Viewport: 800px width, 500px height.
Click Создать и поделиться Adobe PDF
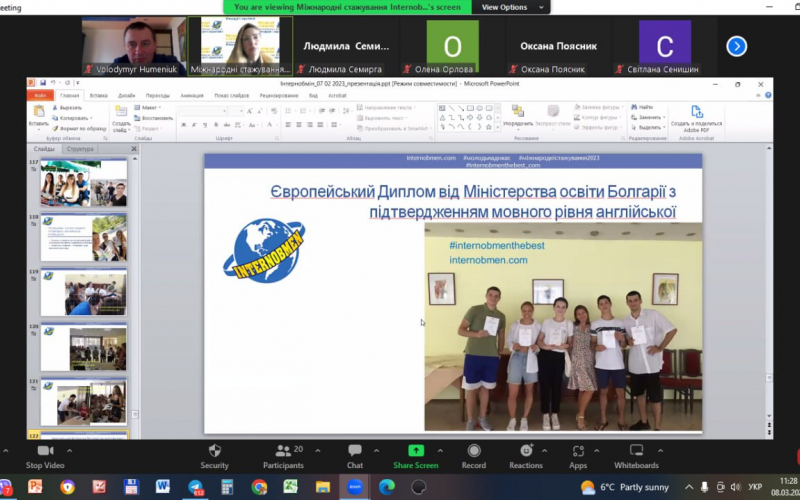[x=696, y=118]
